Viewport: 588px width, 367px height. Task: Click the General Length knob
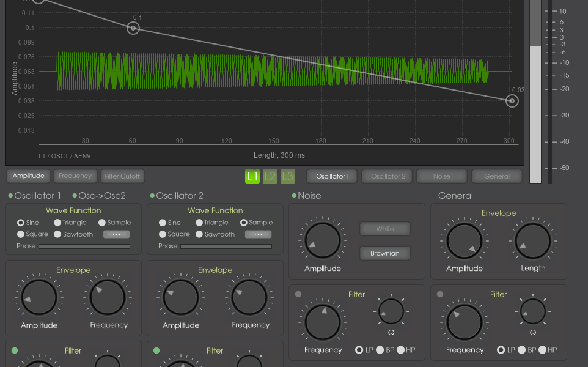[x=533, y=240]
